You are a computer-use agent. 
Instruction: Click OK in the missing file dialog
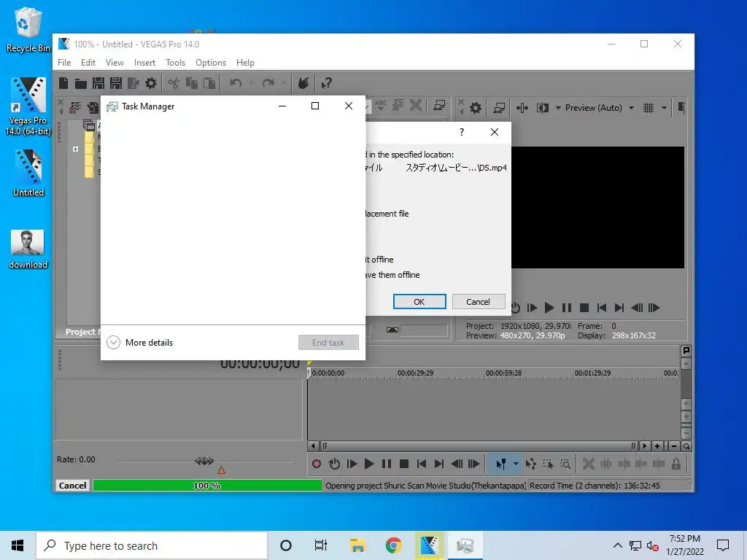click(x=419, y=301)
